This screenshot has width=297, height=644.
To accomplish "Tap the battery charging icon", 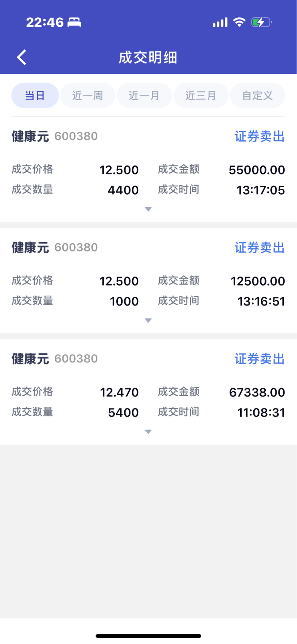I will [x=261, y=22].
